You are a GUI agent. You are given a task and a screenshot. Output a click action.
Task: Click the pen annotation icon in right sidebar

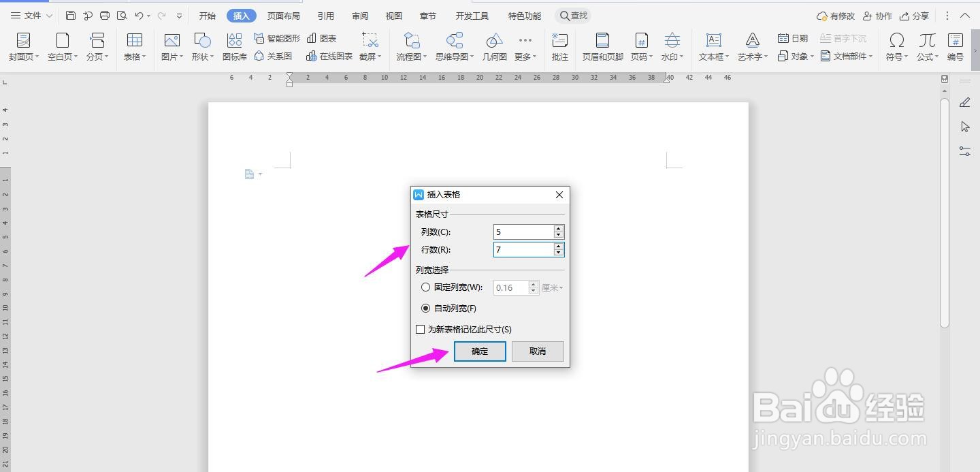(x=965, y=103)
